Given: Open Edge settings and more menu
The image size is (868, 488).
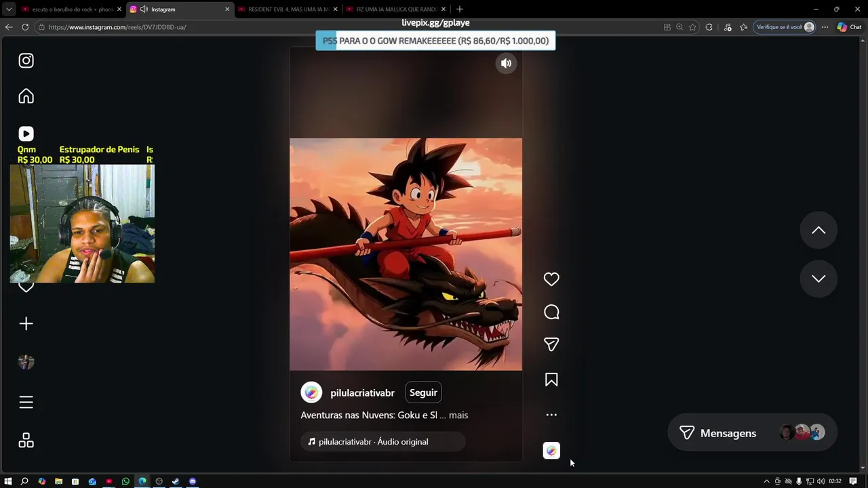Looking at the screenshot, I should (x=825, y=27).
